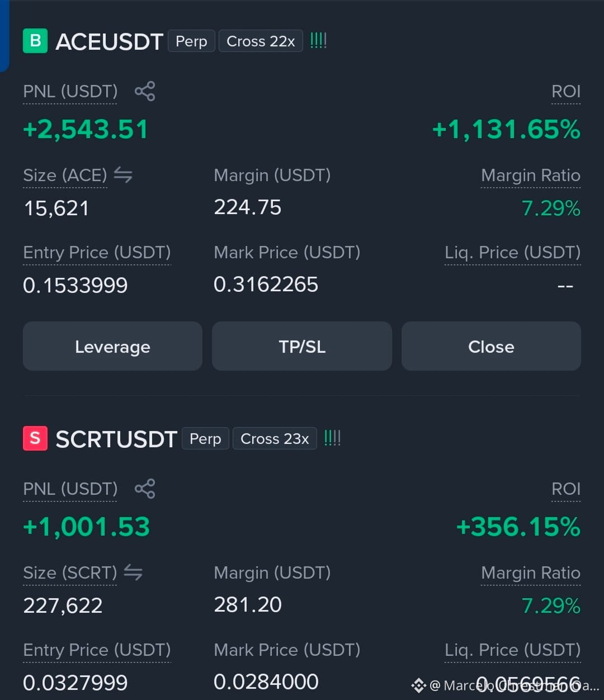Tap Cross 22x margin mode tag

[261, 41]
